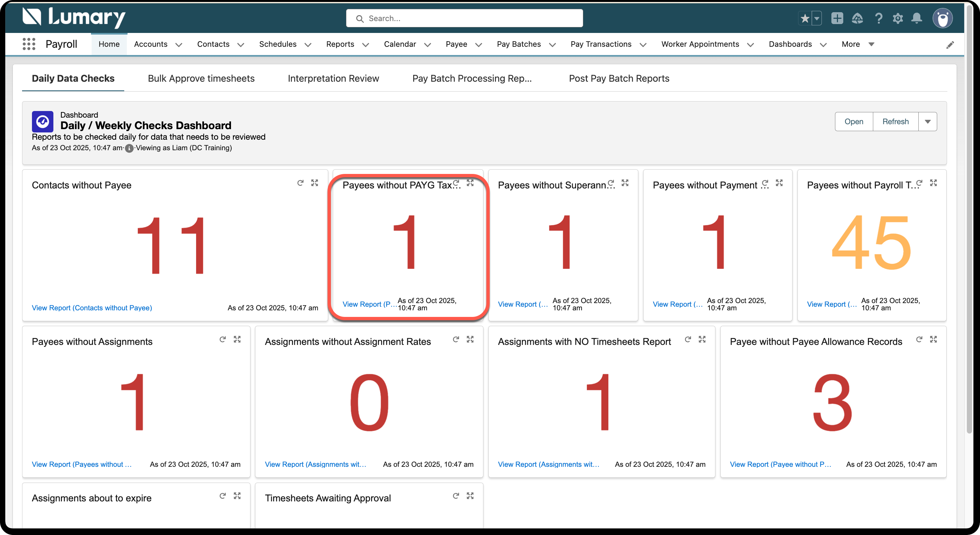Open the Refresh button dropdown arrow

[928, 121]
